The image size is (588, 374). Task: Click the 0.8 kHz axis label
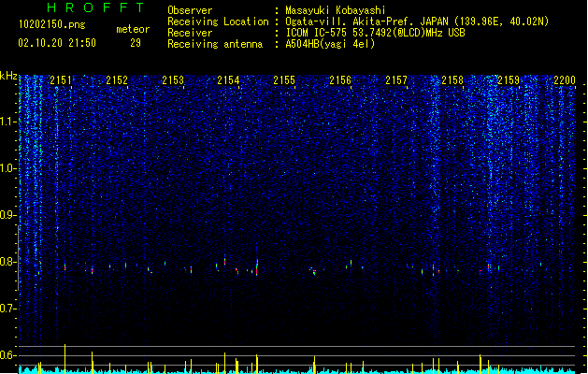click(7, 262)
